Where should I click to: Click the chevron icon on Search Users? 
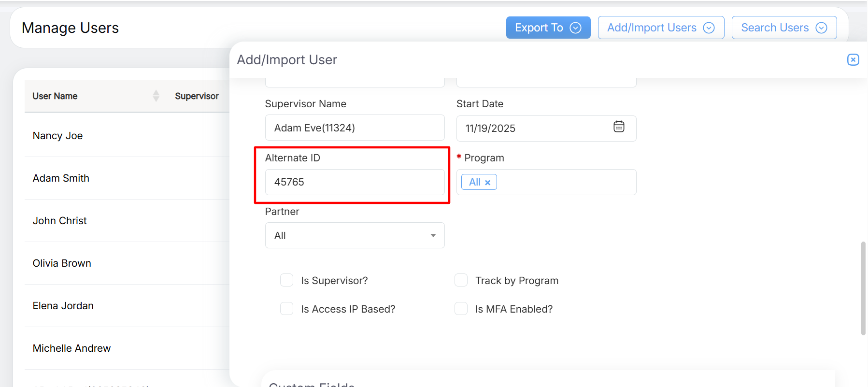point(821,28)
